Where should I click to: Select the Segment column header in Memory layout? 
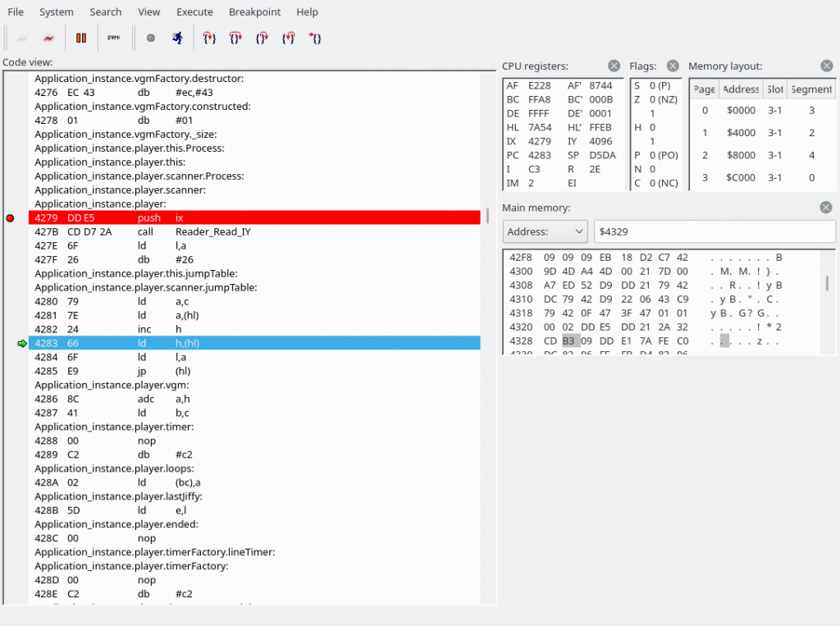(x=811, y=89)
